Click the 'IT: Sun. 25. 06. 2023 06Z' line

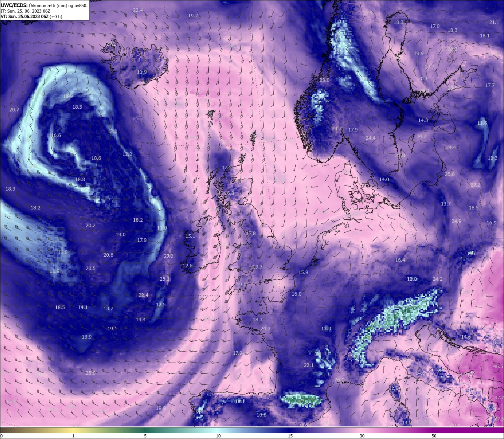pos(26,11)
